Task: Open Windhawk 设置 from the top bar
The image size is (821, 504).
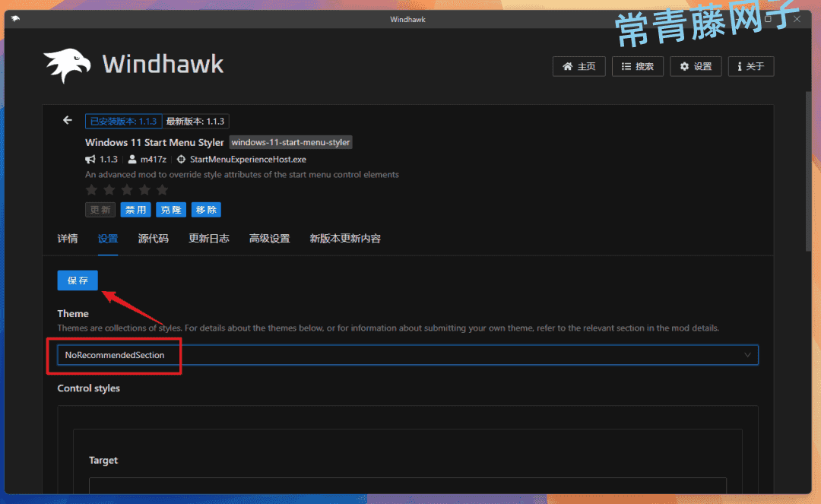Action: (696, 66)
